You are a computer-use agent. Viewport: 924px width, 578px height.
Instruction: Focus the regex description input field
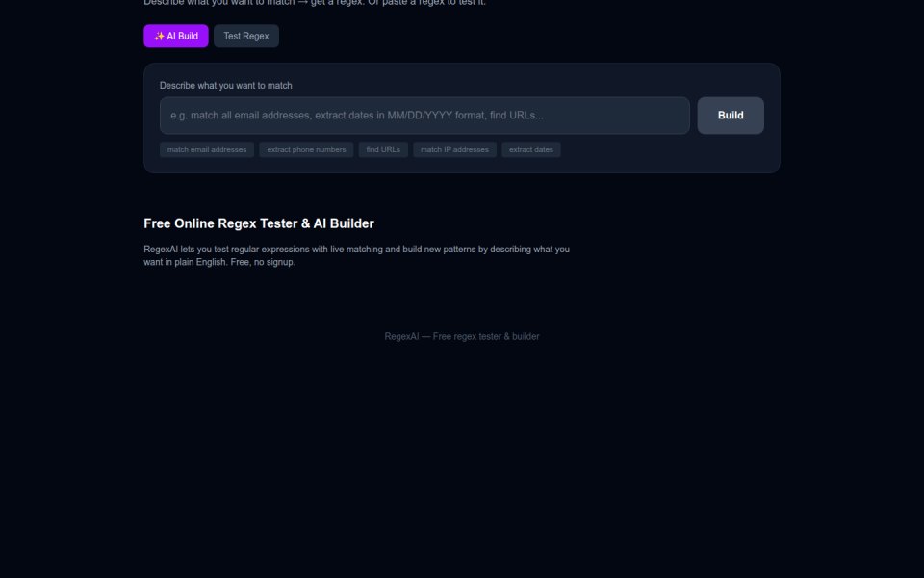click(424, 116)
